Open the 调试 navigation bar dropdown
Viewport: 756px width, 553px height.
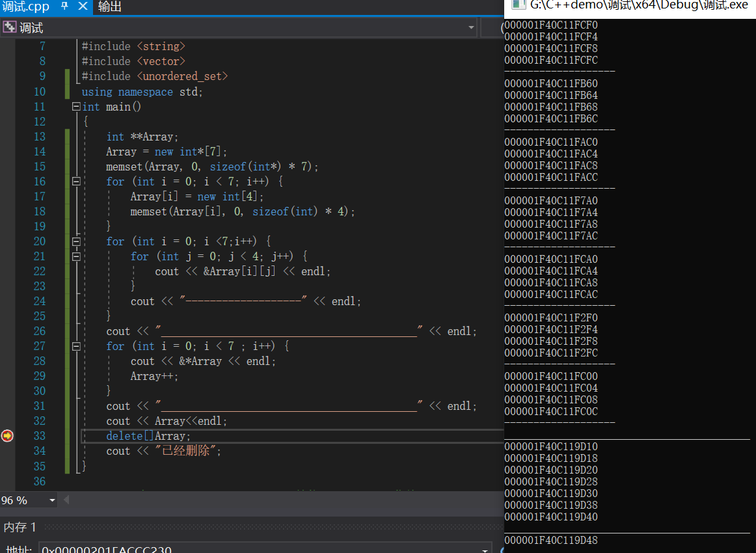click(x=472, y=27)
